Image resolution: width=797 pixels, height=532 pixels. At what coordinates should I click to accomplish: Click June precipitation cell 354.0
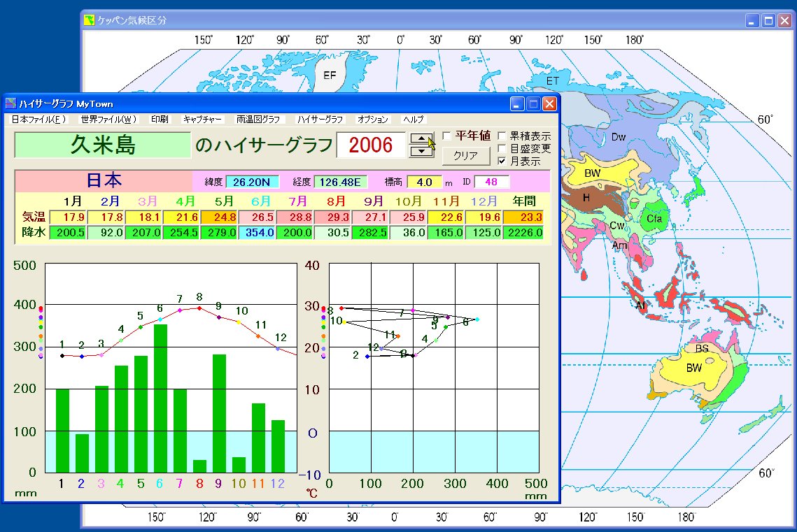257,233
